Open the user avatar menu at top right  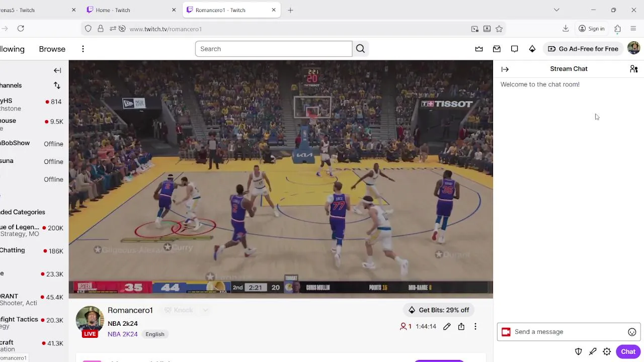633,48
